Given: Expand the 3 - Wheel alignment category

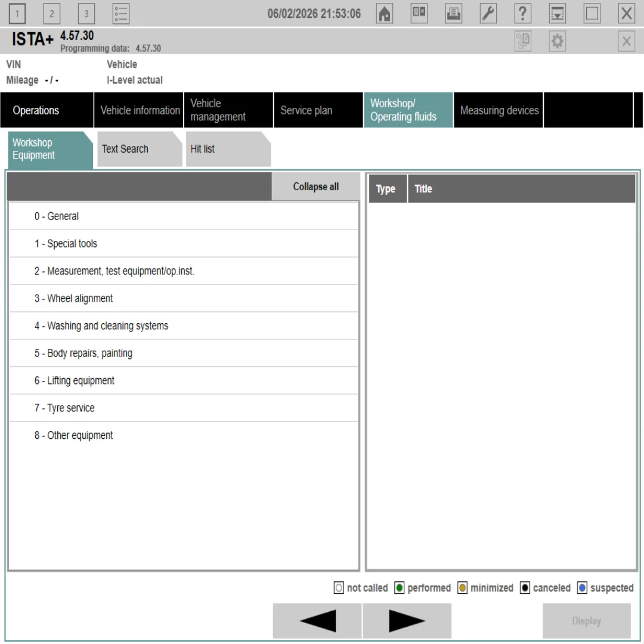Looking at the screenshot, I should (x=184, y=298).
